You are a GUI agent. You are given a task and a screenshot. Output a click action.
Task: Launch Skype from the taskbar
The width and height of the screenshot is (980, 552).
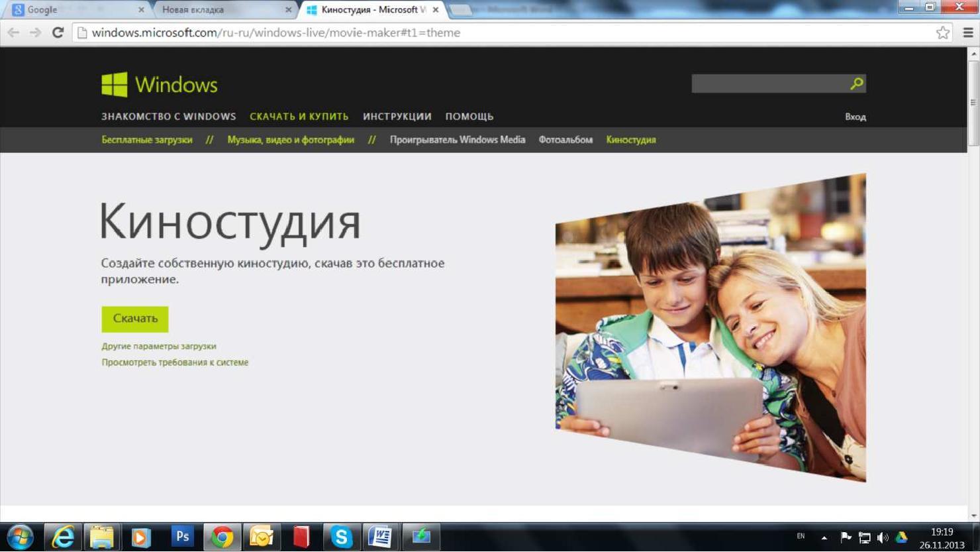[342, 537]
